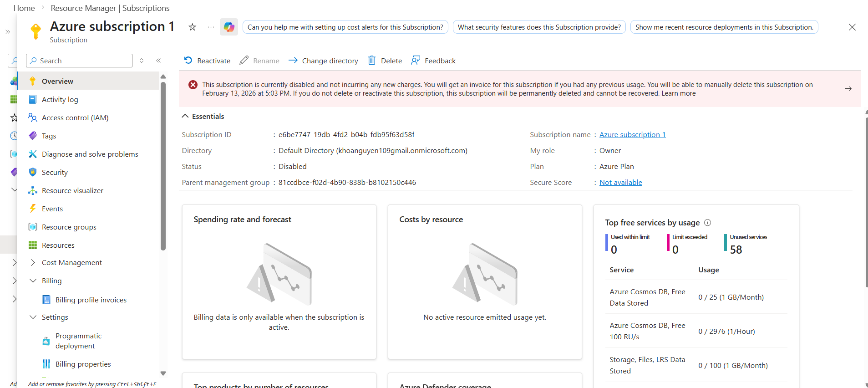The image size is (868, 388).
Task: Open Resource Manager | Subscriptions breadcrumb
Action: [x=110, y=8]
